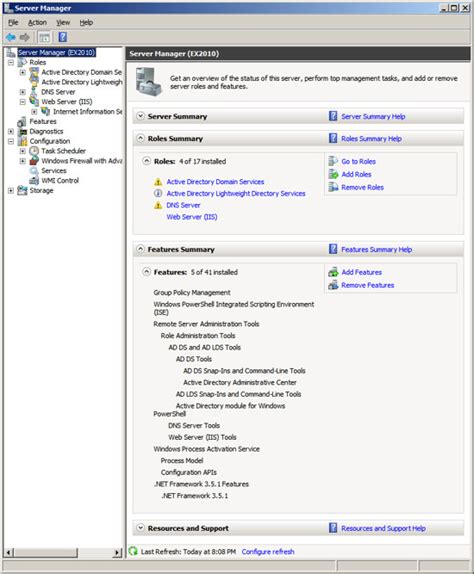Screen dimensions: 474x574
Task: Click the Configure refresh link
Action: (268, 551)
